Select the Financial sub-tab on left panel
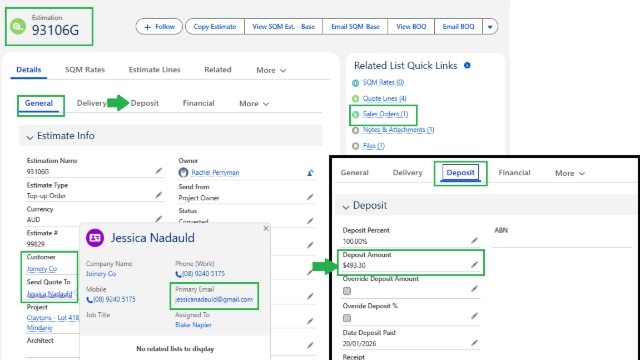640x360 pixels. tap(198, 103)
